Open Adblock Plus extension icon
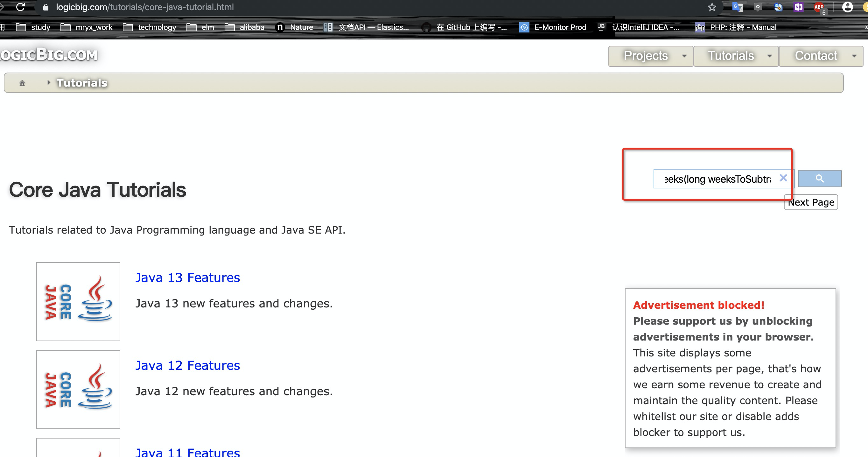This screenshot has width=868, height=457. click(x=819, y=7)
